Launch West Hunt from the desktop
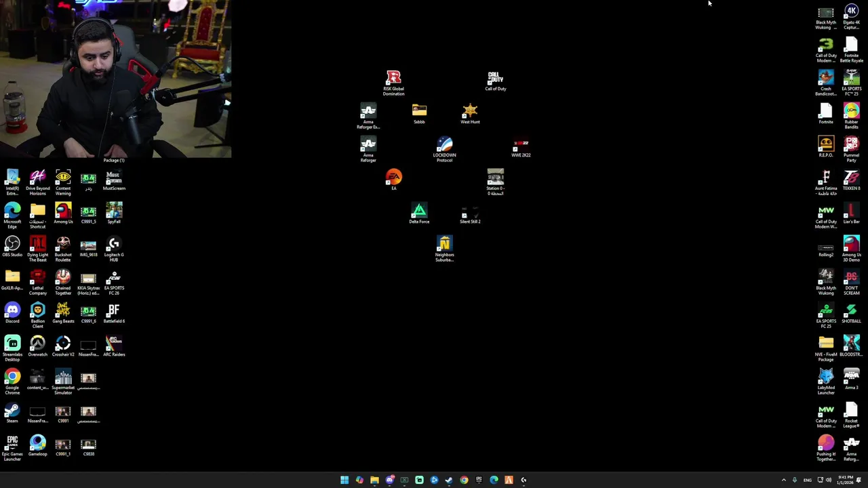Image resolution: width=868 pixels, height=488 pixels. click(x=470, y=114)
